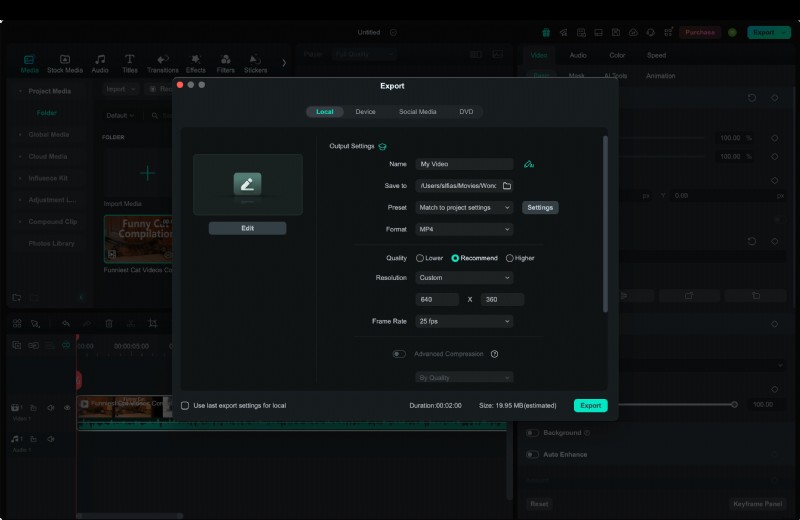Image resolution: width=800 pixels, height=520 pixels.
Task: Click the height 360 input field
Action: [502, 300]
